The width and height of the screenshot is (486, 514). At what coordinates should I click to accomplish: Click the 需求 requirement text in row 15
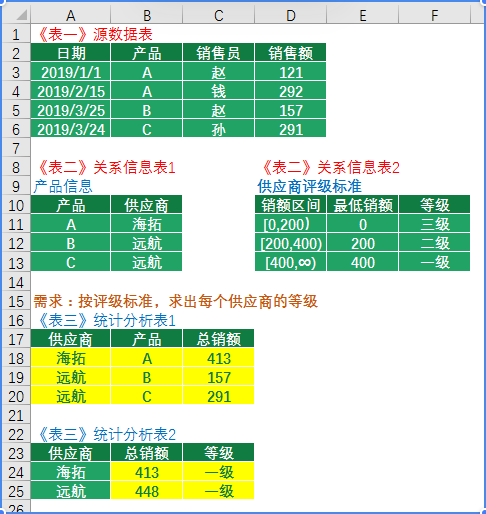coord(175,301)
